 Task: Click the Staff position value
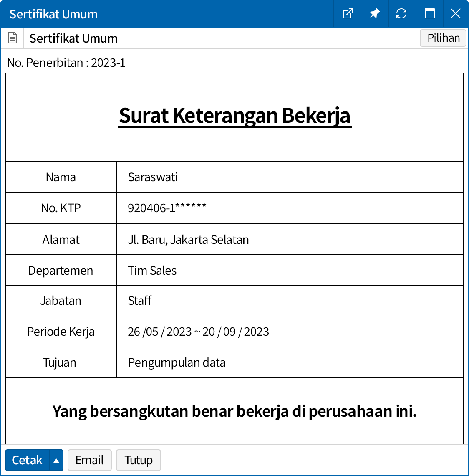click(x=140, y=301)
